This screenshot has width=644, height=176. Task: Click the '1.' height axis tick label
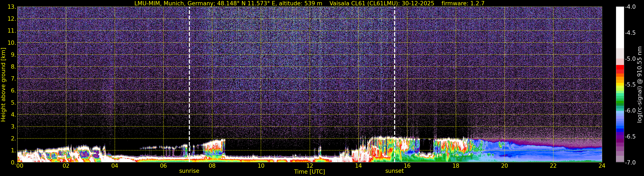13,150
